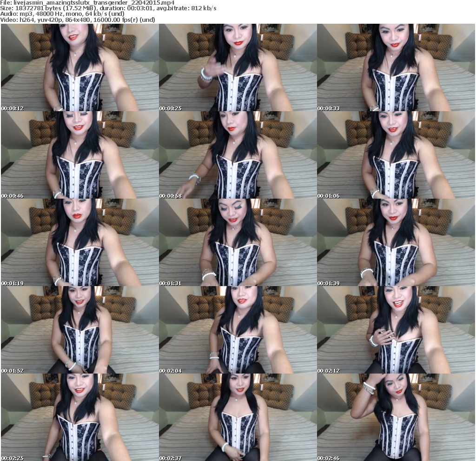
Task: Click the 'Audio: mp3, 48000 Hz' line
Action: click(63, 14)
